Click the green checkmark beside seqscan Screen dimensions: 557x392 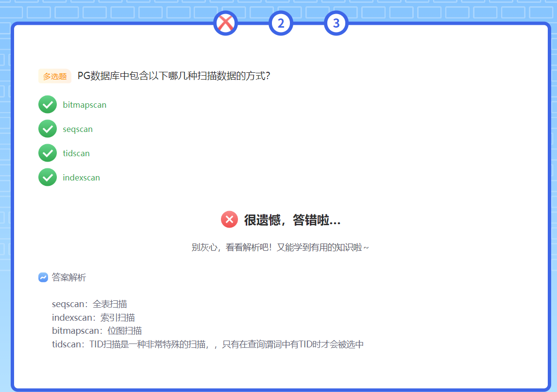pyautogui.click(x=47, y=129)
